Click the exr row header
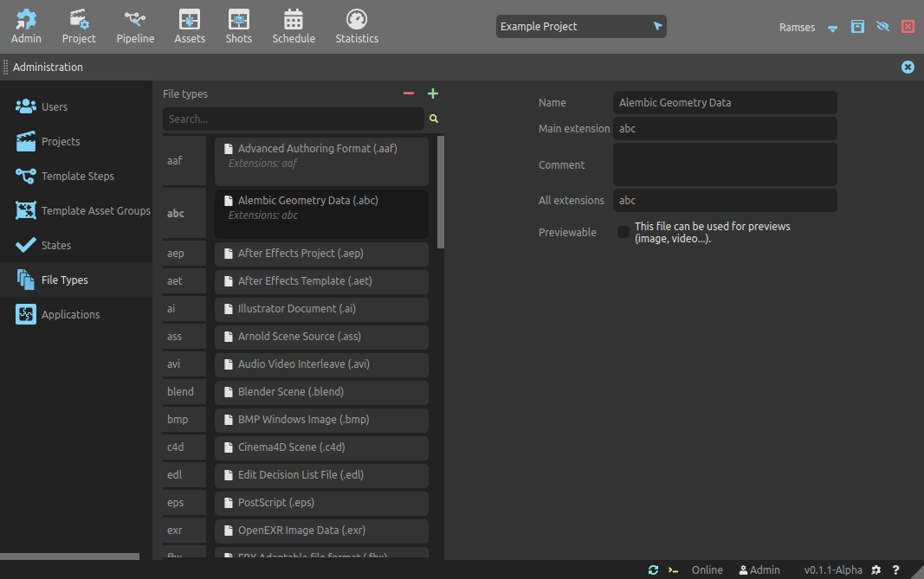 tap(184, 531)
